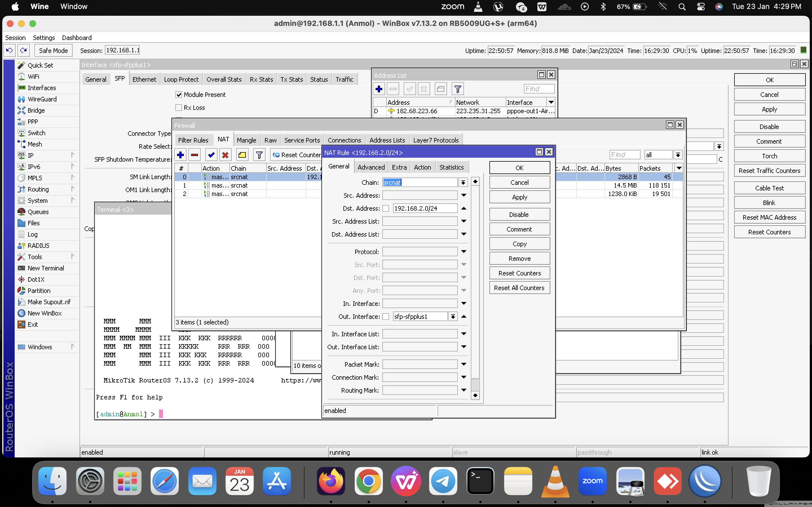
Task: Toggle the Dst. Address invert checkbox
Action: (386, 208)
